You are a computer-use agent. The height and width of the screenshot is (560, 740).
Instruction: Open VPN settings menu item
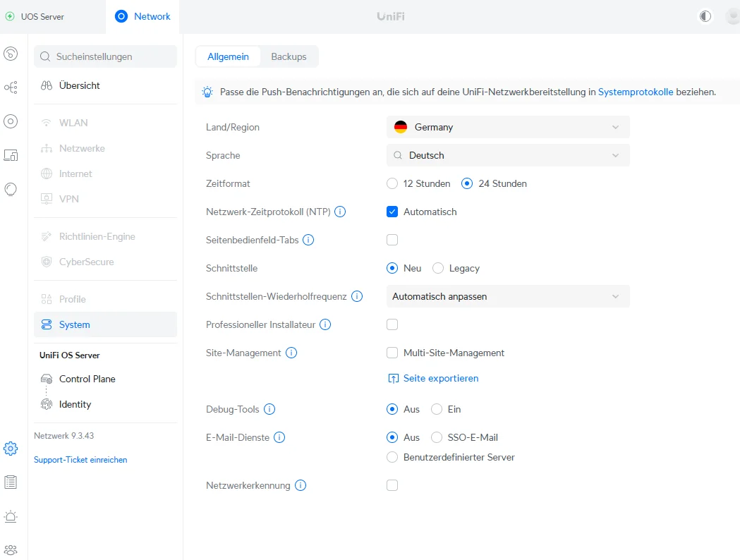pos(105,199)
